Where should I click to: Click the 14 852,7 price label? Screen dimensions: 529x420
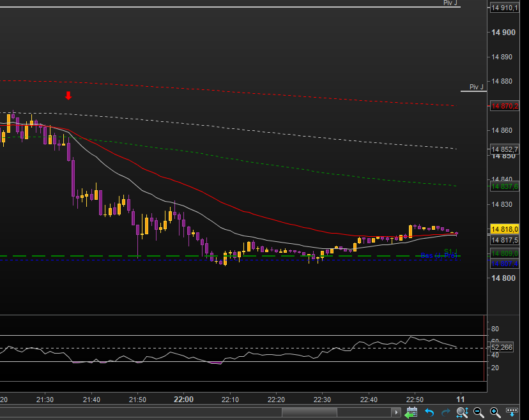pos(504,149)
